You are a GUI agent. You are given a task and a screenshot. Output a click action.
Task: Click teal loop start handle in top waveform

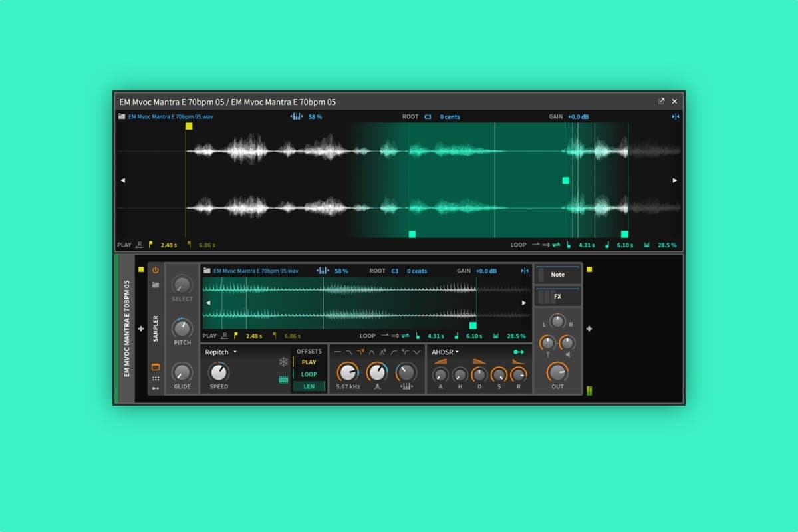tap(412, 234)
